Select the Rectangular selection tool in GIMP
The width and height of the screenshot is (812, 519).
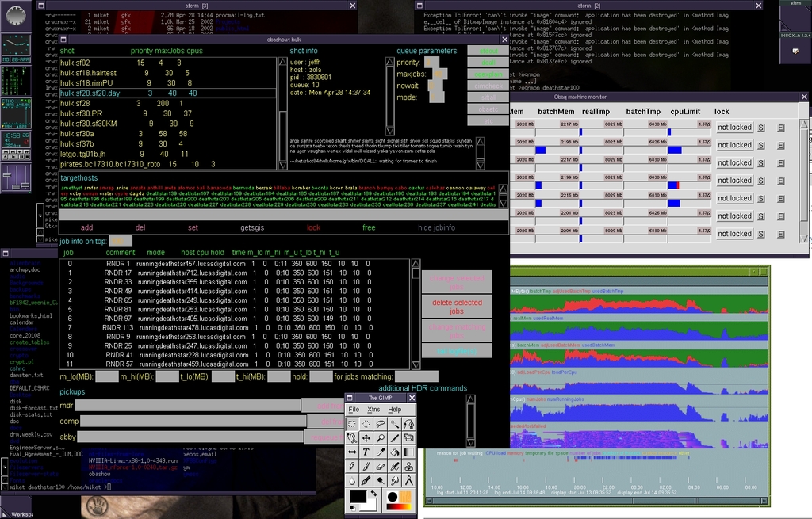[352, 424]
